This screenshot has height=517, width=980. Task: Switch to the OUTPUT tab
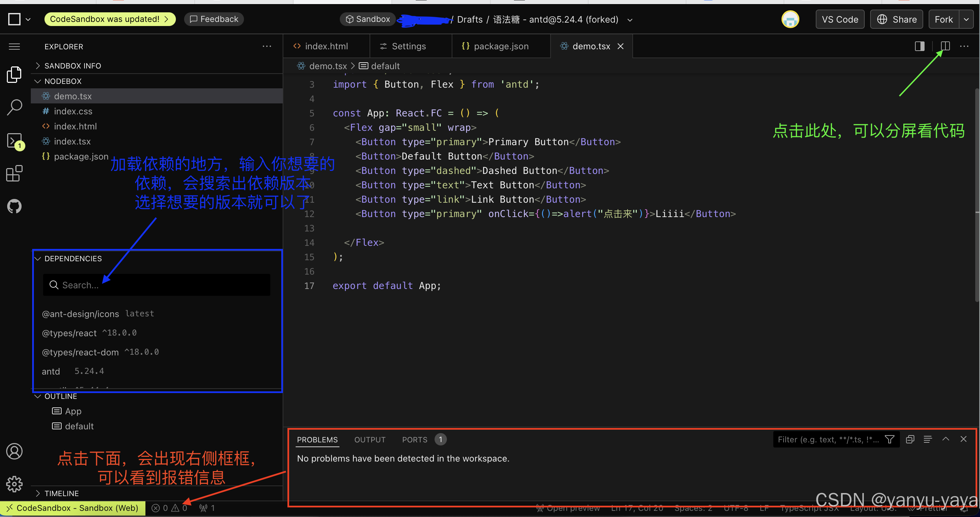tap(370, 439)
